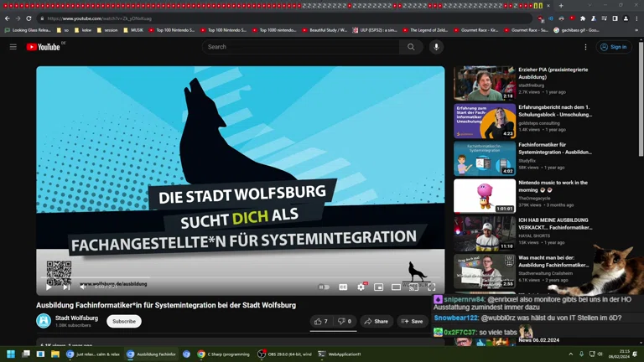This screenshot has height=362, width=644.
Task: Open taskbar volume control
Action: point(600,354)
